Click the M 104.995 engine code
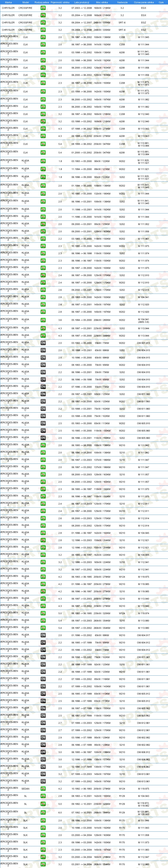The image size is (168, 868). coord(144,555)
